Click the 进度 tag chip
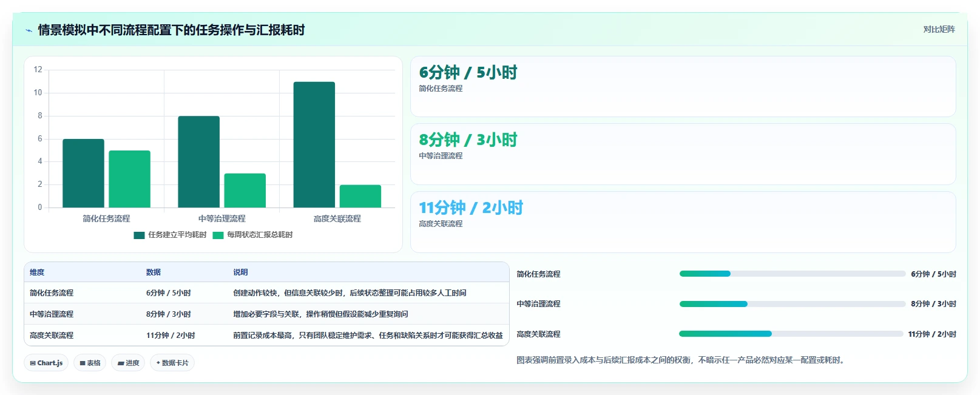 point(128,363)
